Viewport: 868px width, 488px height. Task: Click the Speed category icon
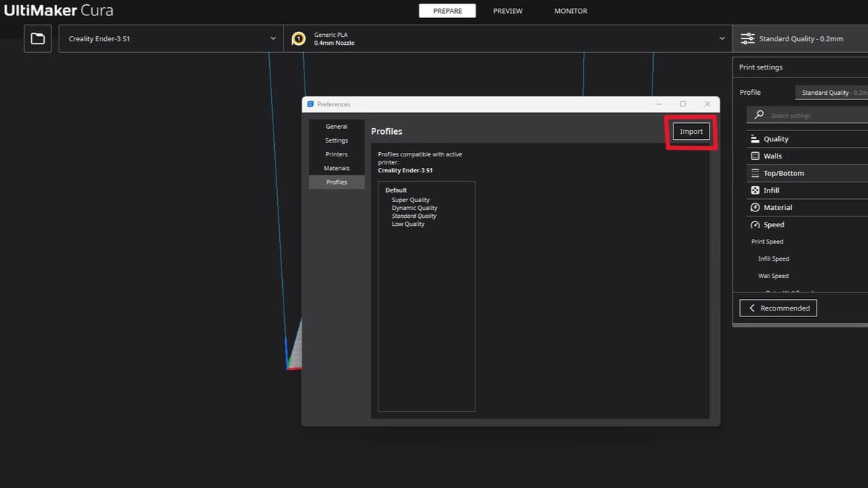754,224
